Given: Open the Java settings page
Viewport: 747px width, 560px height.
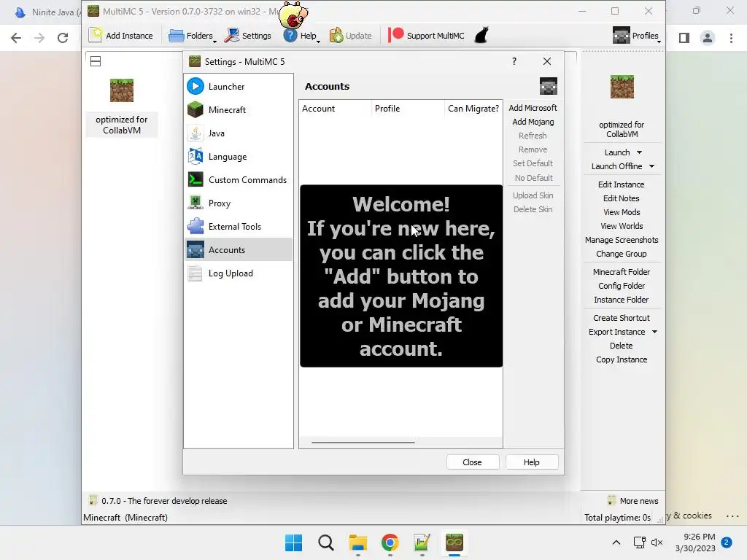Looking at the screenshot, I should [239, 133].
